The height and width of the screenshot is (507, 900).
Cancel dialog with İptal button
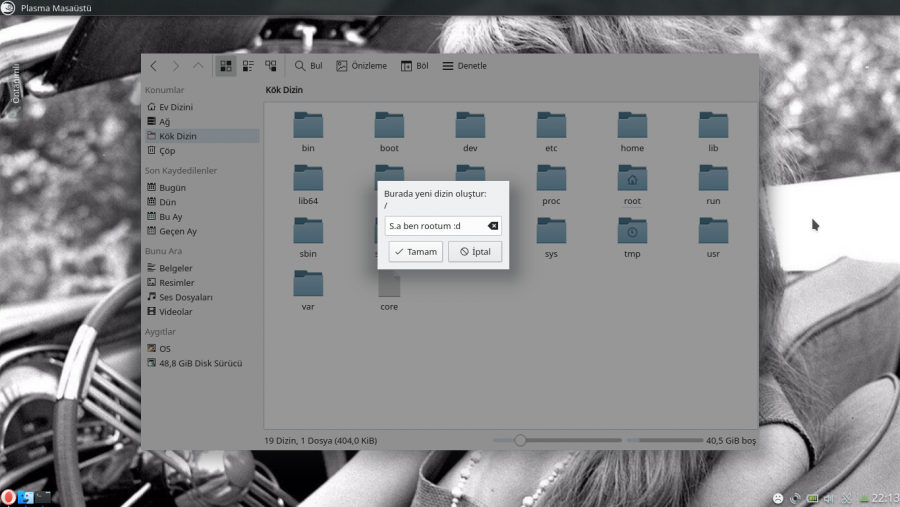475,251
